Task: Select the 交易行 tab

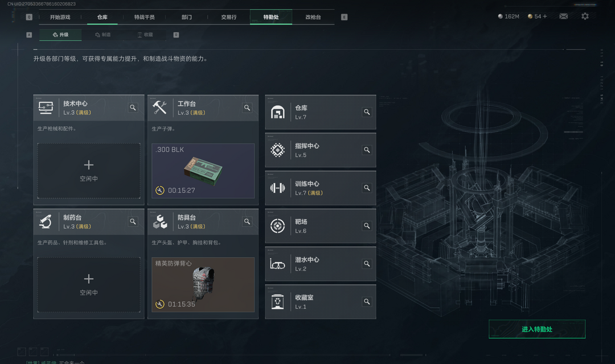Action: pyautogui.click(x=229, y=17)
